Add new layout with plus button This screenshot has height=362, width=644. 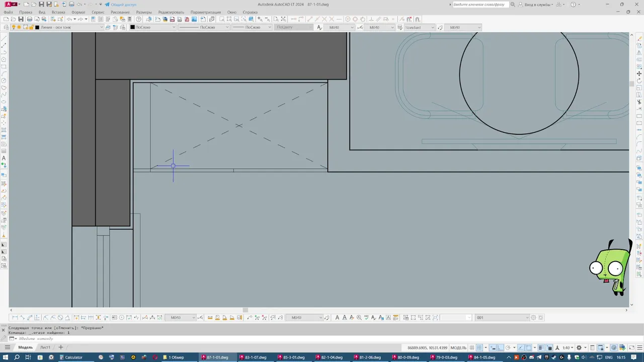[60, 347]
